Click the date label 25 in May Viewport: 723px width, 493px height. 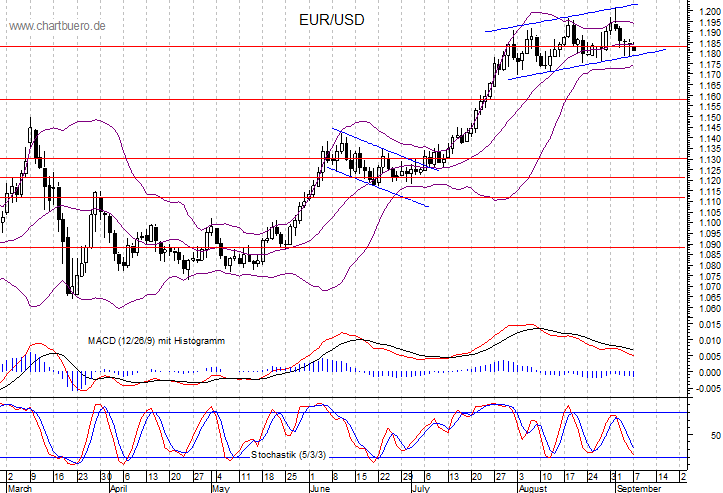coord(292,476)
